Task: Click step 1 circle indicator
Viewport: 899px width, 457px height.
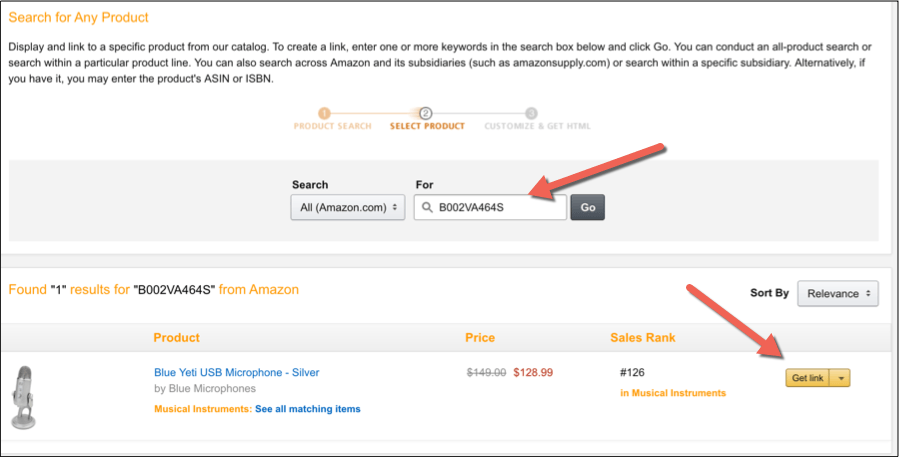Action: (x=324, y=113)
